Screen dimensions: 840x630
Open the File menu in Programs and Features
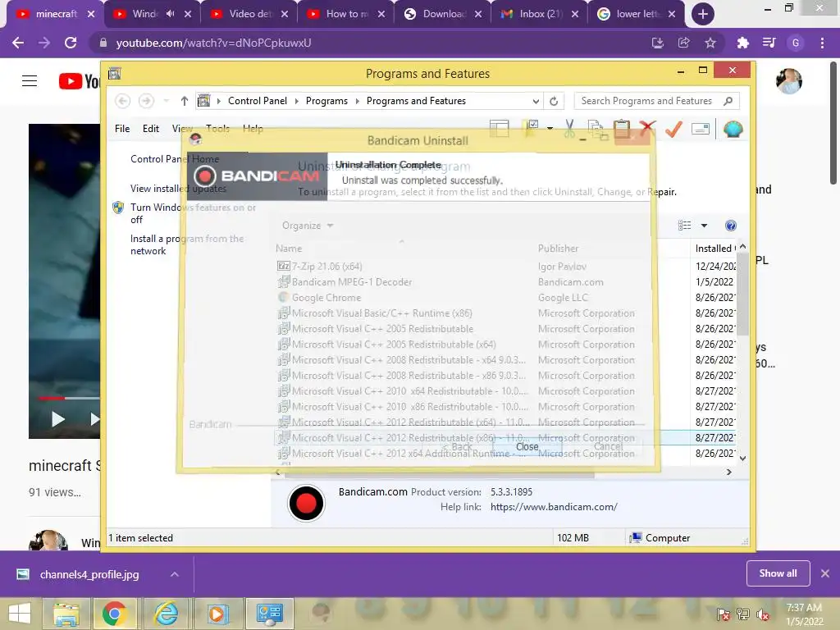(122, 129)
